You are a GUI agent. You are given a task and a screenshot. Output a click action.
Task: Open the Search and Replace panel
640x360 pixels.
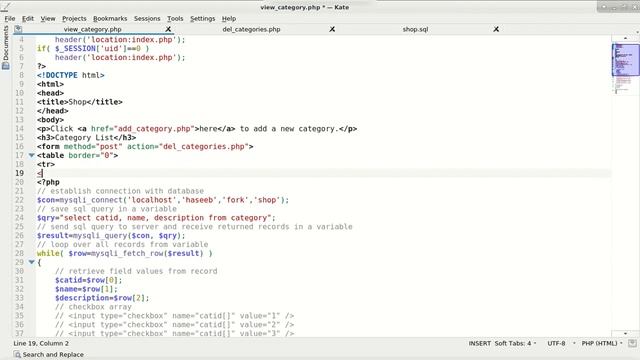pos(49,355)
